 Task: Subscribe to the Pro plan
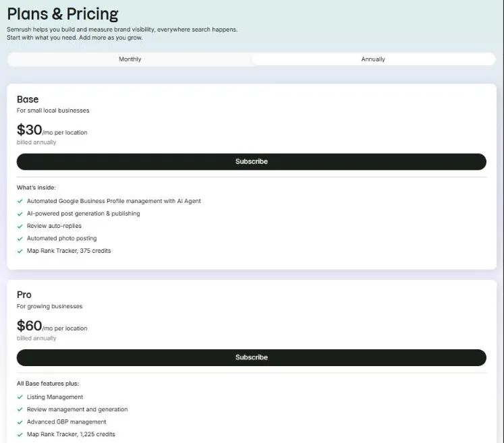point(252,357)
